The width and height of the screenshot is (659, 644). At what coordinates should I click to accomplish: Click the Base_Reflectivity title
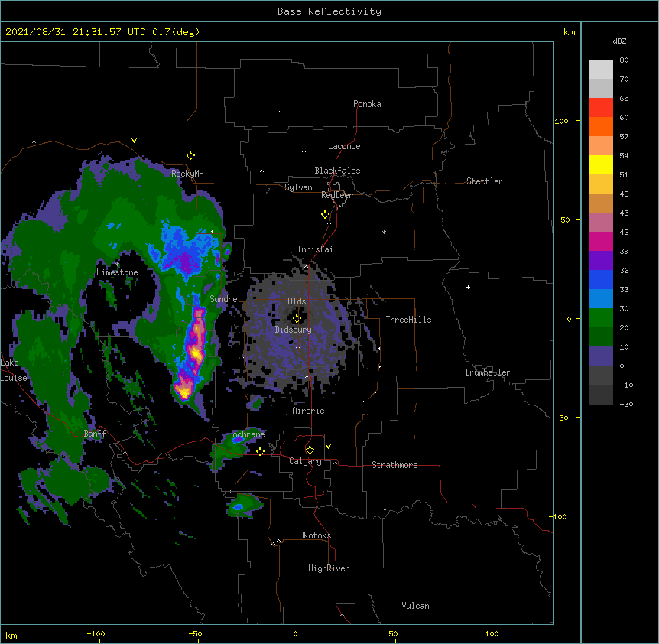point(329,11)
